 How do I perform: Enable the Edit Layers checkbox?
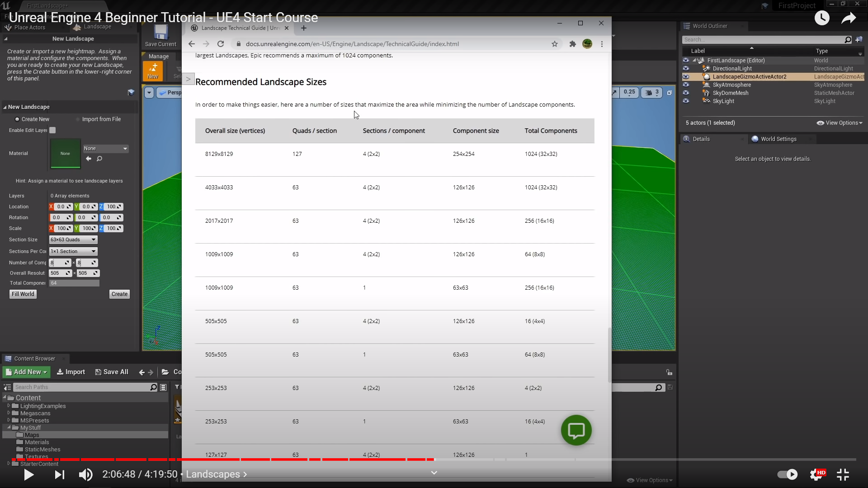[52, 130]
